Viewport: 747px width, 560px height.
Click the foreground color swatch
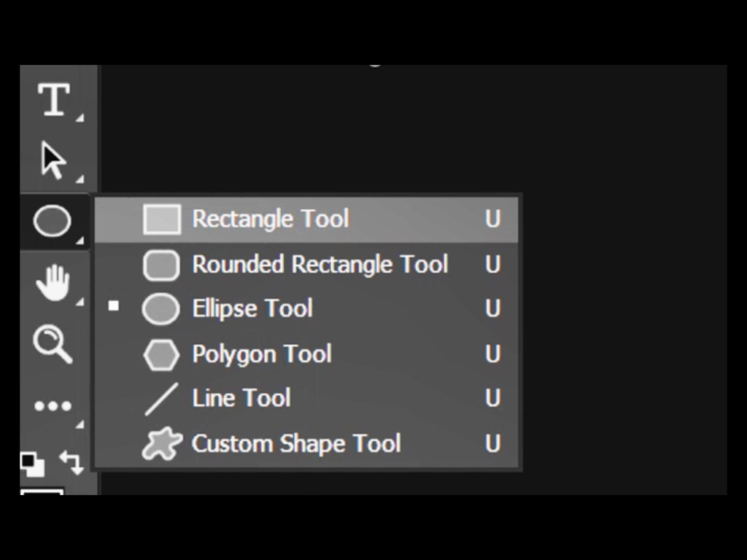(x=41, y=491)
